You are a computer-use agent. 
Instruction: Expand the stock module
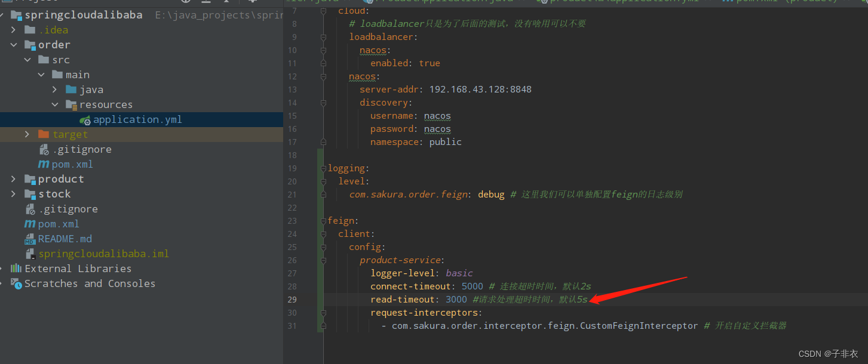point(13,193)
